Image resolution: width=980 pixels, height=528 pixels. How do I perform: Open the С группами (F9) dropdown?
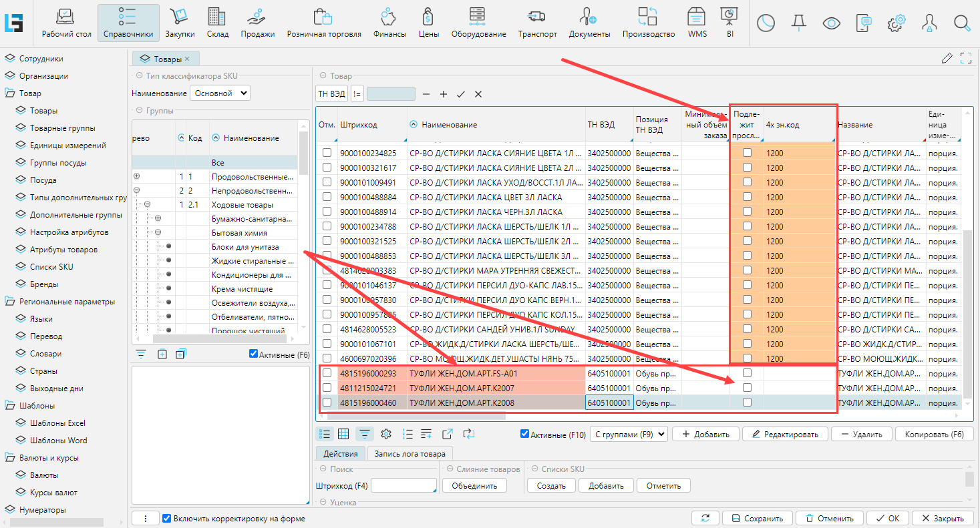(x=629, y=434)
